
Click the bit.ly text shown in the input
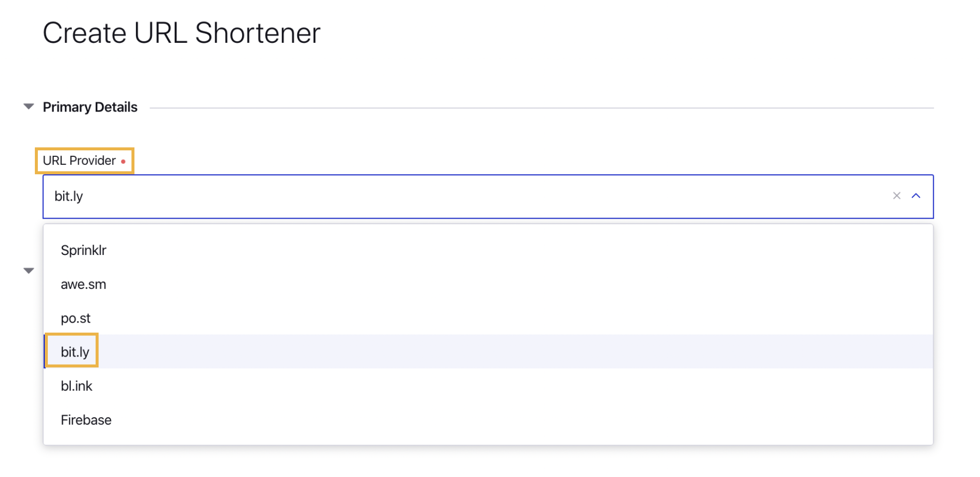(69, 196)
